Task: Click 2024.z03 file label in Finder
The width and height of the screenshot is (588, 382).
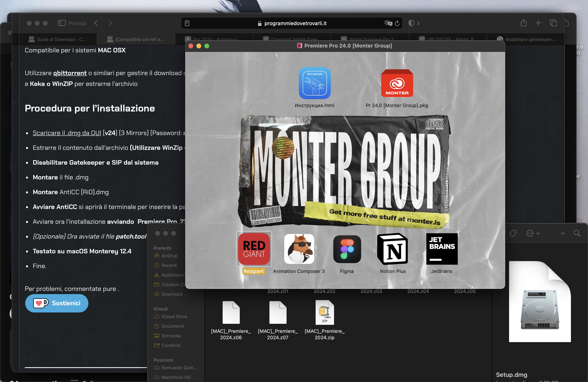Action: coord(371,291)
